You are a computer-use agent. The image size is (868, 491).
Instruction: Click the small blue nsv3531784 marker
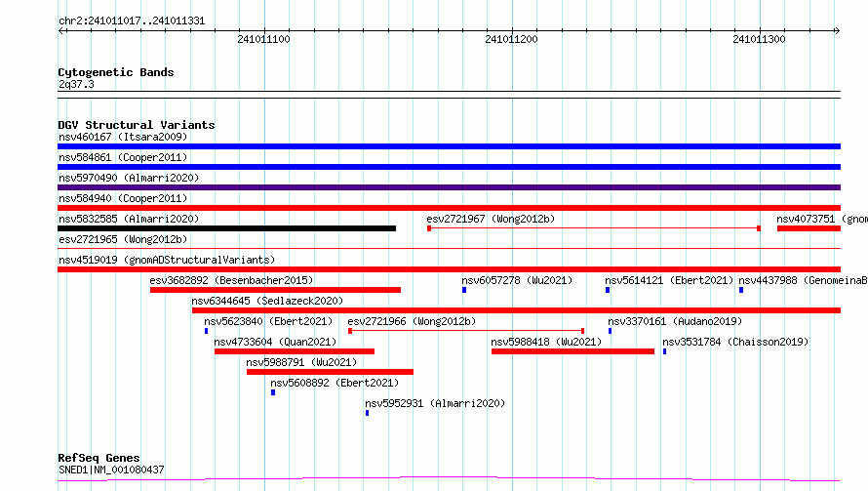[x=665, y=351]
